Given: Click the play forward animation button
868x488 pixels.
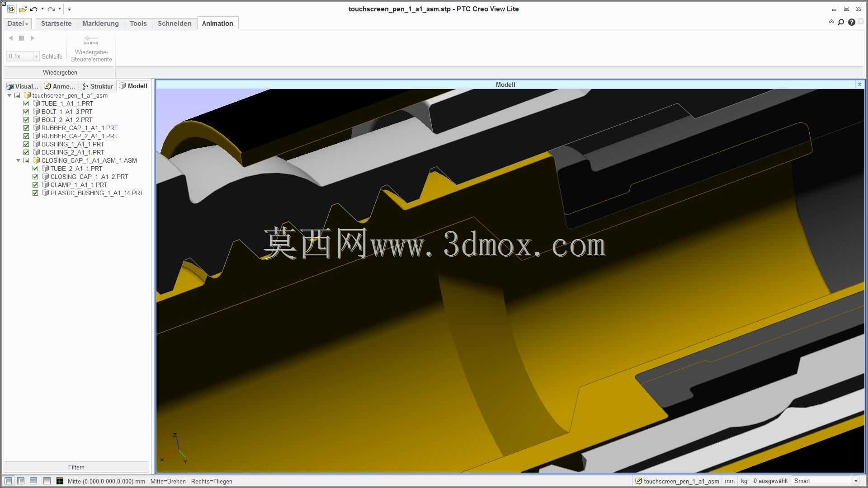Looking at the screenshot, I should click(x=32, y=38).
